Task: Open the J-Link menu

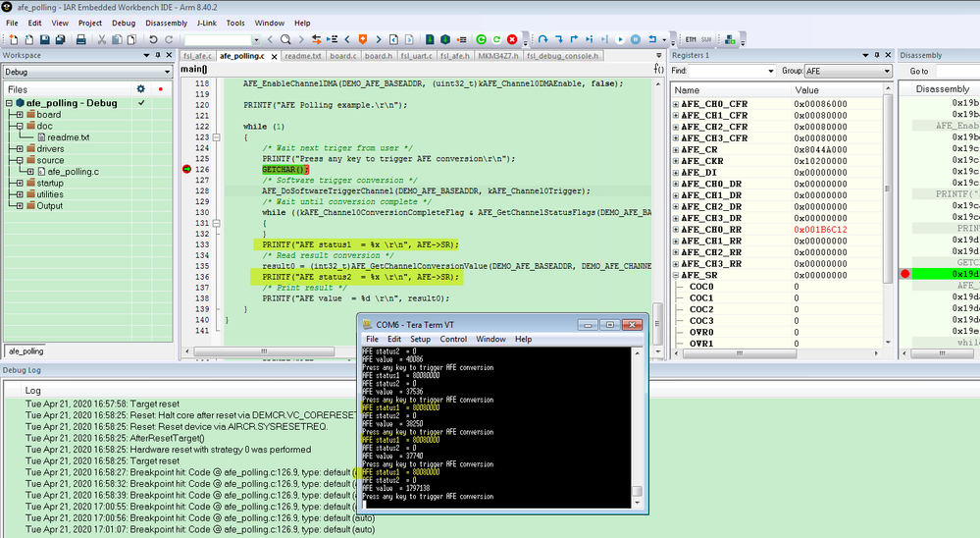Action: [206, 23]
